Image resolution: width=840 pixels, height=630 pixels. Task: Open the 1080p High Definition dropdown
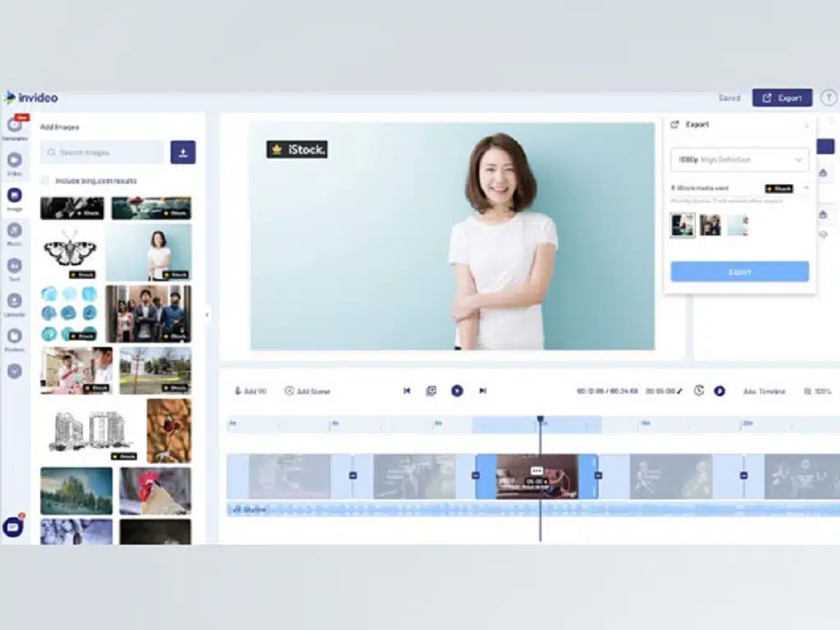tap(740, 160)
